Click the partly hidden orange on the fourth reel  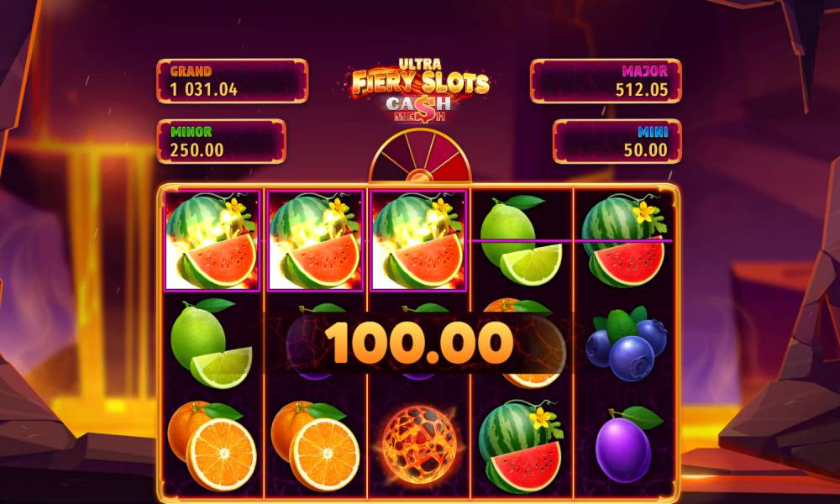click(x=525, y=343)
